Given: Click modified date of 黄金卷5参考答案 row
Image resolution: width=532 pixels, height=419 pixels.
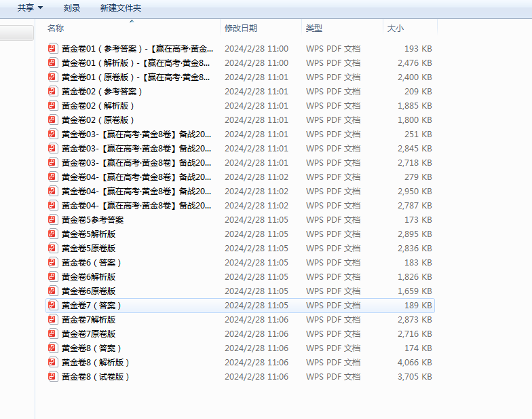Looking at the screenshot, I should (x=256, y=220).
